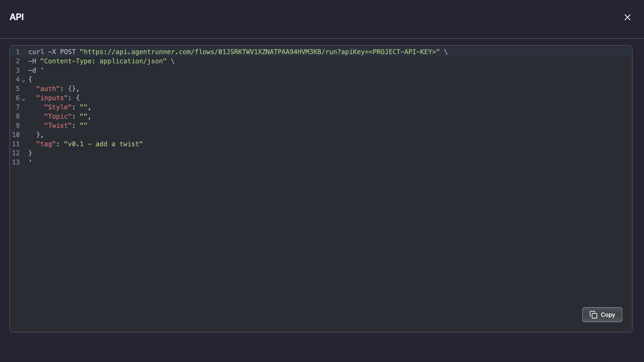644x362 pixels.
Task: Collapse the code fold at line 4
Action: coord(23,81)
